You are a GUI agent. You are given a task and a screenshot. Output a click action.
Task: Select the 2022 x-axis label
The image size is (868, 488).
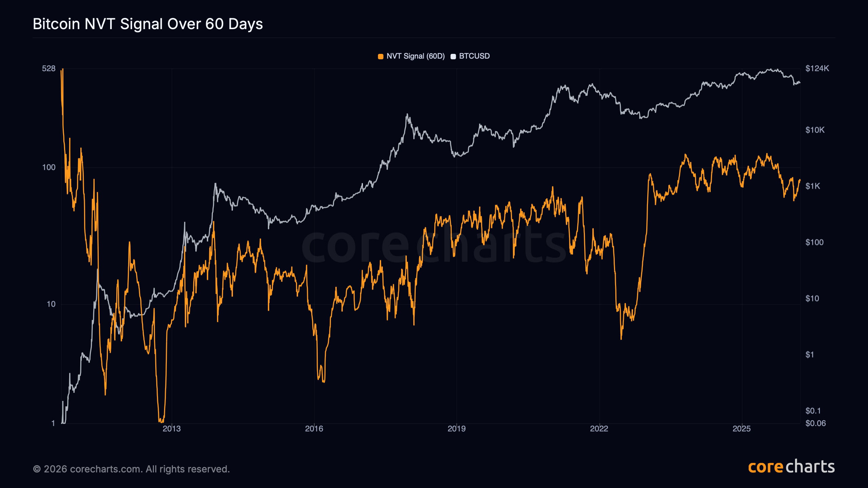(599, 429)
